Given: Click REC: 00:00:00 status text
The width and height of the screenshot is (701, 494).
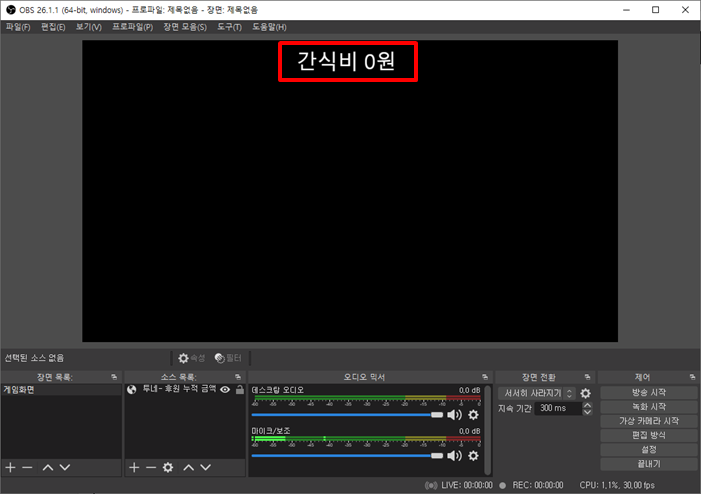Looking at the screenshot, I should (x=538, y=486).
